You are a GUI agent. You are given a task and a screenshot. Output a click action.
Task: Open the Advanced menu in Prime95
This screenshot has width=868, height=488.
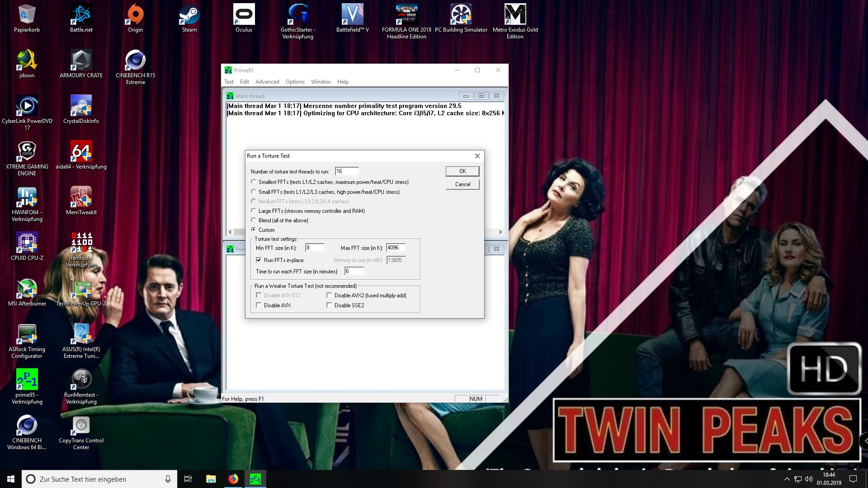(x=267, y=82)
